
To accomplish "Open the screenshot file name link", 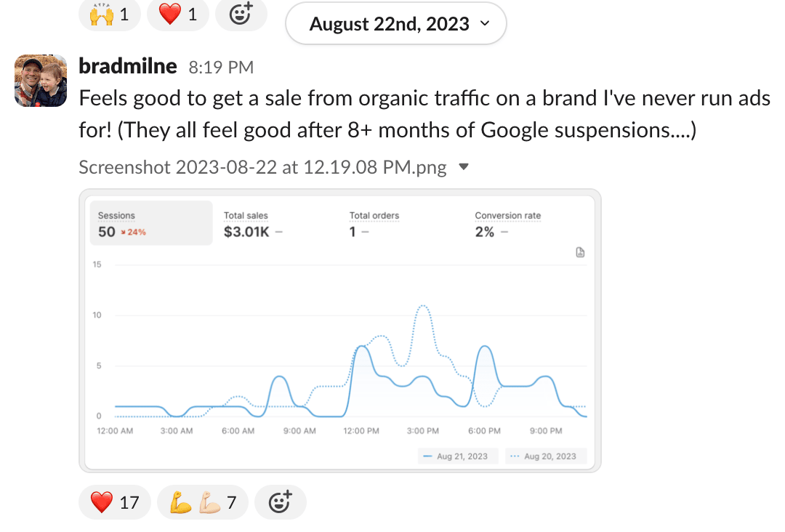I will coord(262,168).
